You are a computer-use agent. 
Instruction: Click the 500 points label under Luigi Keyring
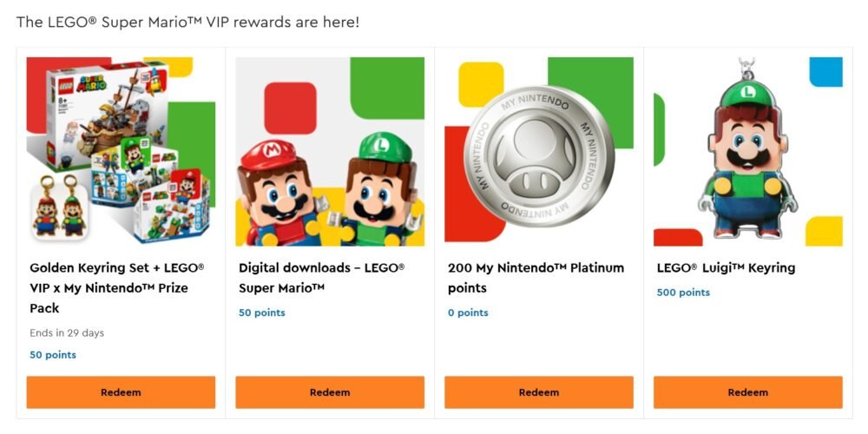pyautogui.click(x=683, y=293)
